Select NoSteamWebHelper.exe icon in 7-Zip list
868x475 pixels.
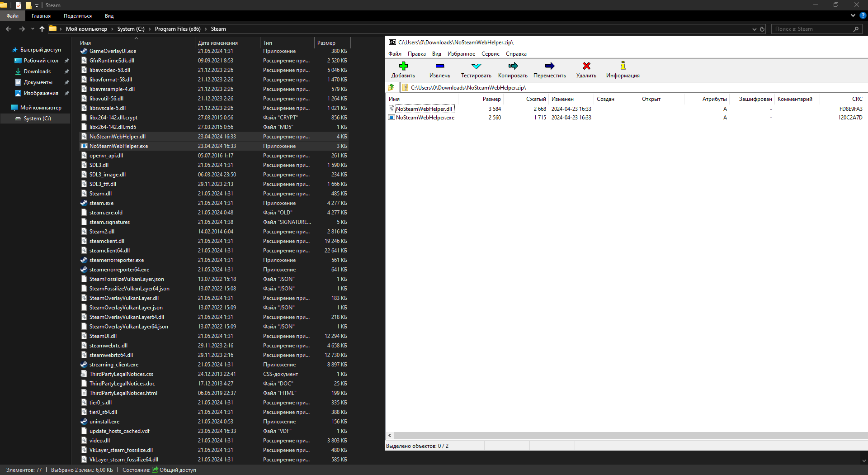(x=392, y=117)
